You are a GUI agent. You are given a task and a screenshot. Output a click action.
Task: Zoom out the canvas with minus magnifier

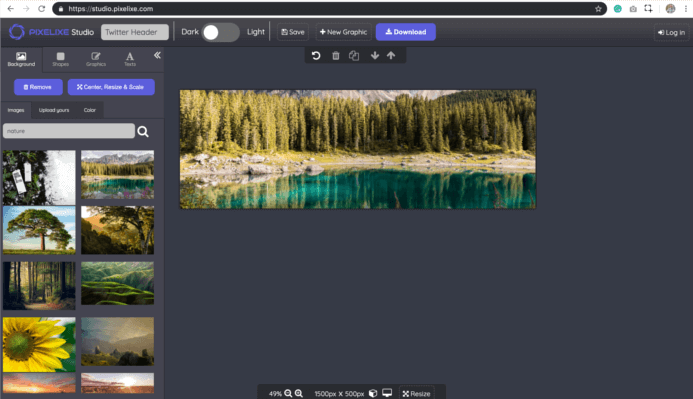(288, 393)
